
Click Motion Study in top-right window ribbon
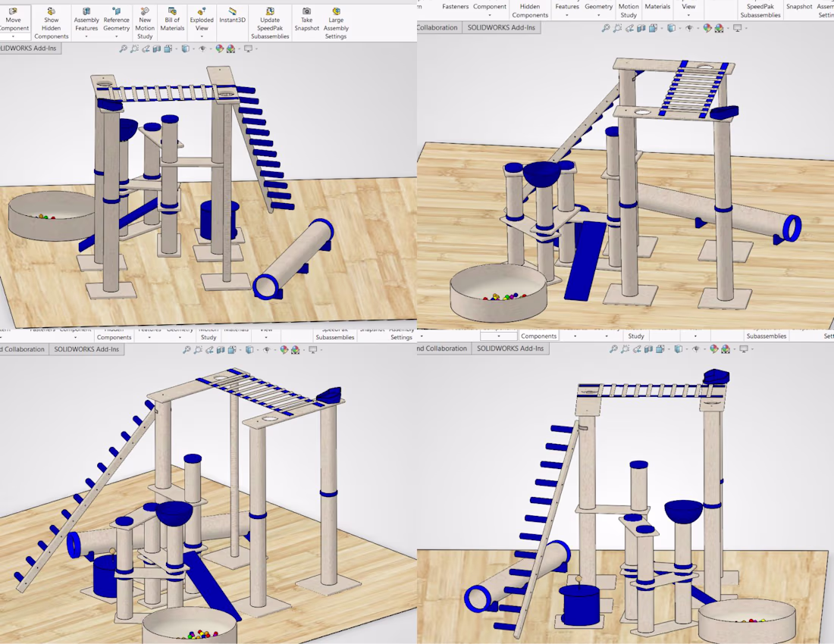(x=629, y=11)
